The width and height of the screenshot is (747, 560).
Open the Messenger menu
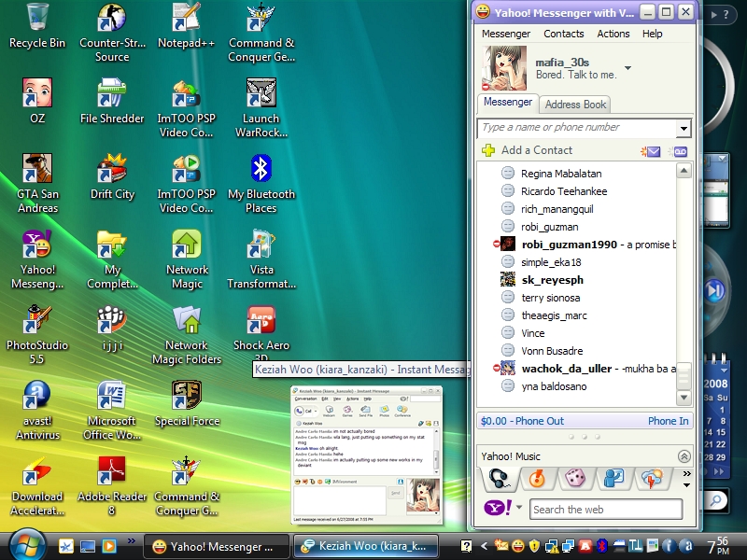(x=505, y=34)
